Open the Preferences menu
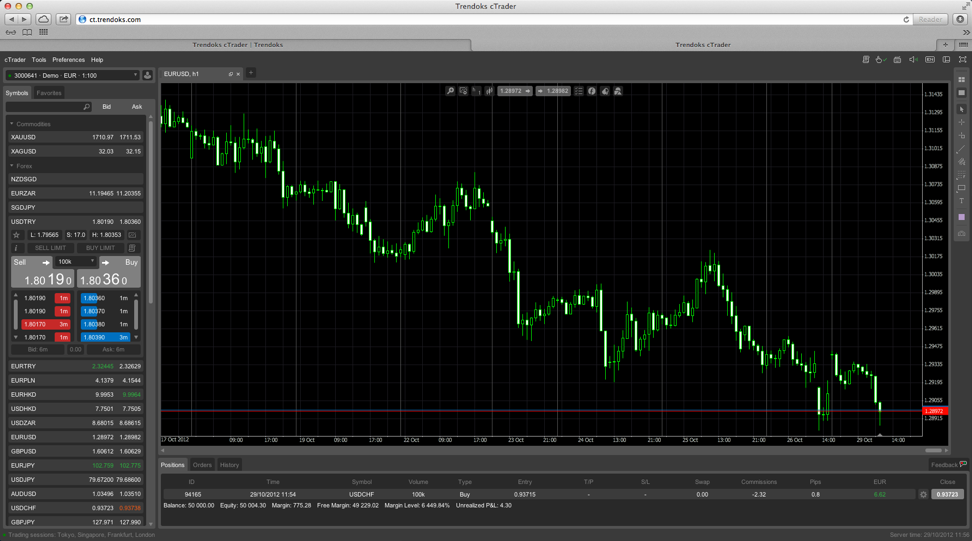The height and width of the screenshot is (541, 972). click(x=68, y=60)
